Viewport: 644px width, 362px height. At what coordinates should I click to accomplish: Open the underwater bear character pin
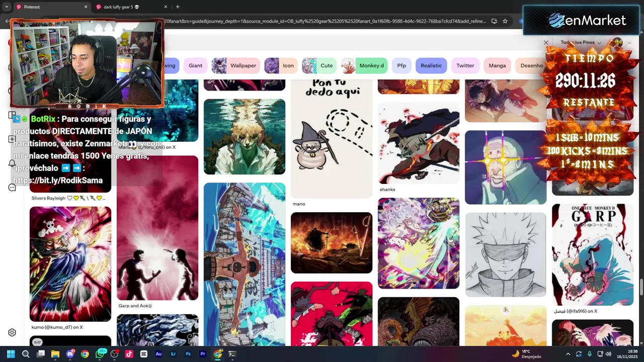[245, 137]
